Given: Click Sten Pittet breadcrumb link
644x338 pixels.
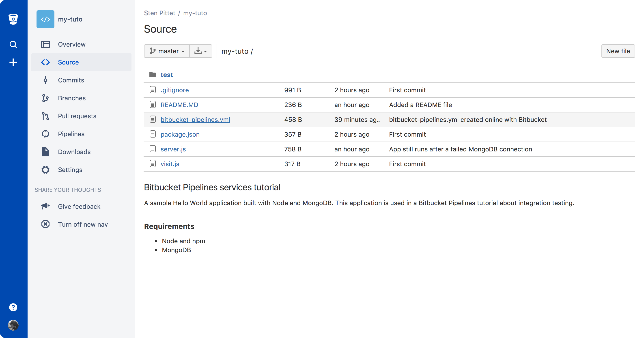Looking at the screenshot, I should [x=159, y=13].
